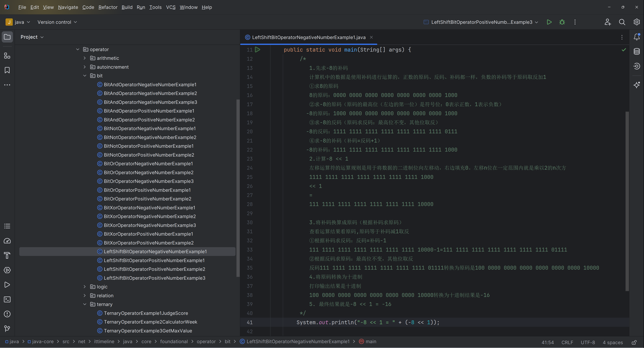Open Search Everywhere magnifier
The height and width of the screenshot is (348, 644).
coord(622,22)
